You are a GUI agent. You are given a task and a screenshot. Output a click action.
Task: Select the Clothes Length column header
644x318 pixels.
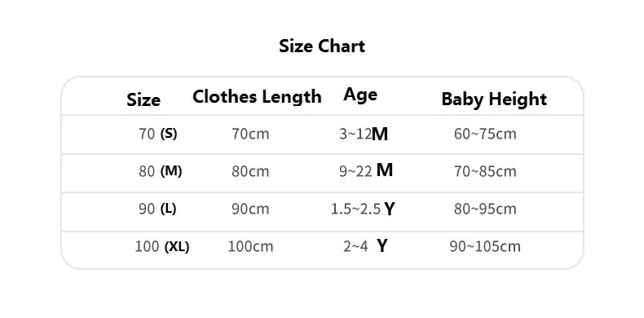pyautogui.click(x=257, y=97)
